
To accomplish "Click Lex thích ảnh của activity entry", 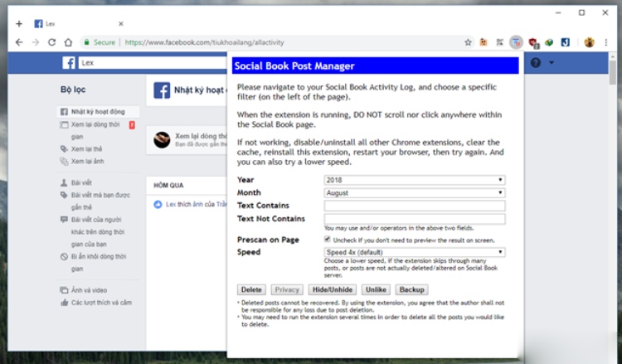I will (196, 205).
